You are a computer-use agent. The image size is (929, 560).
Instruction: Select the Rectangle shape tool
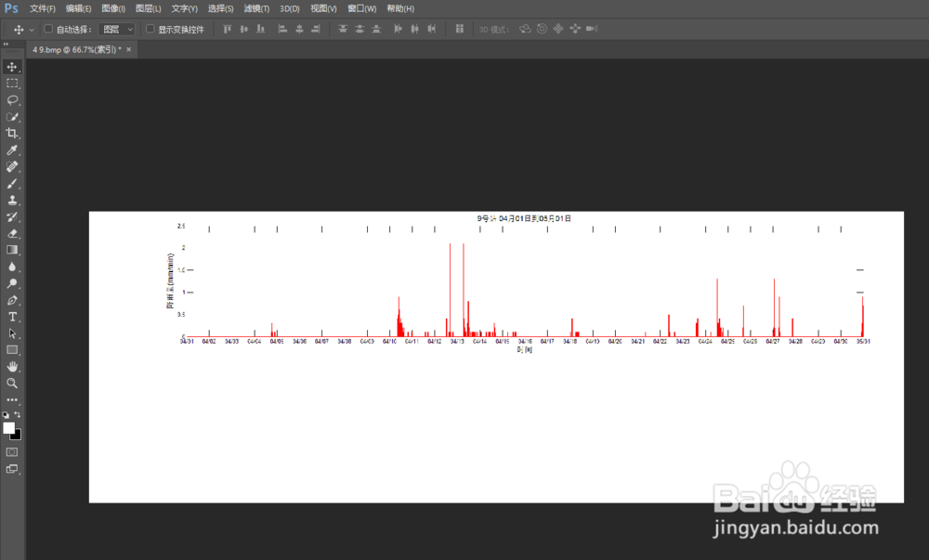point(12,350)
